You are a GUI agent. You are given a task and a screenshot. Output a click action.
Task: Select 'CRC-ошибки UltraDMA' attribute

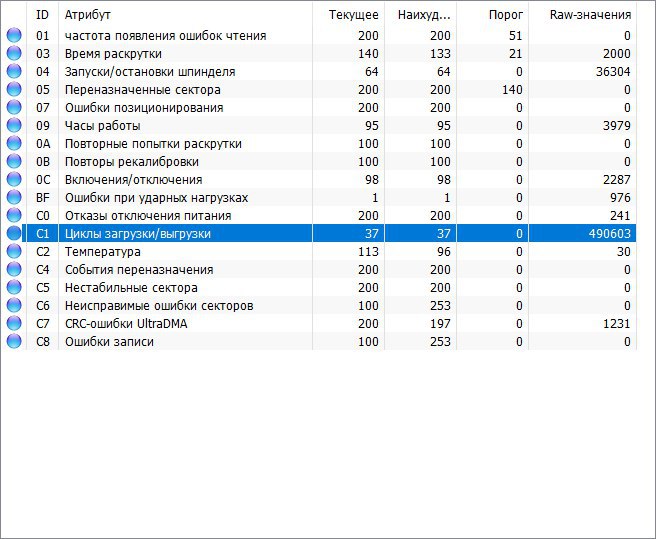pyautogui.click(x=126, y=324)
